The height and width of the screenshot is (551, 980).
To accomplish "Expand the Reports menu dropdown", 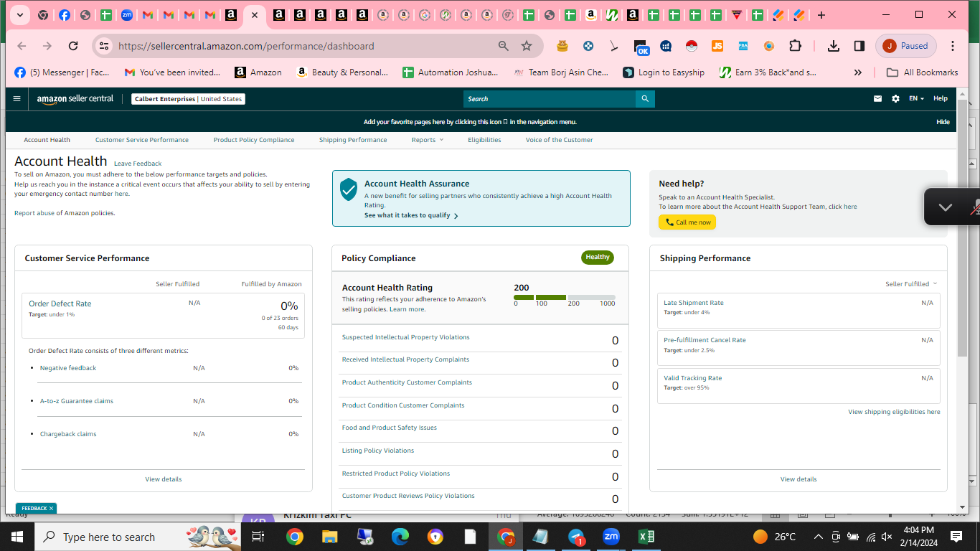I will pyautogui.click(x=428, y=140).
